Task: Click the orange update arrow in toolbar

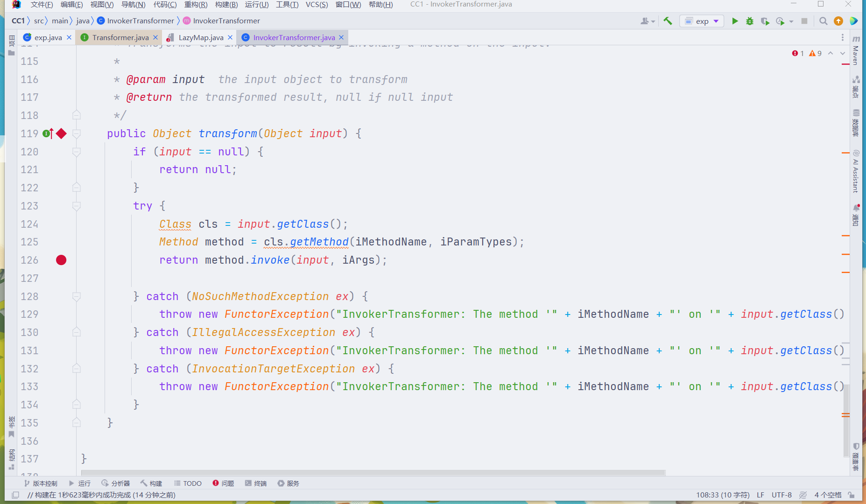Action: [838, 21]
